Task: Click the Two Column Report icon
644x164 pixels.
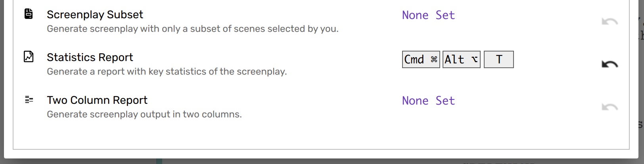Action: pos(29,99)
